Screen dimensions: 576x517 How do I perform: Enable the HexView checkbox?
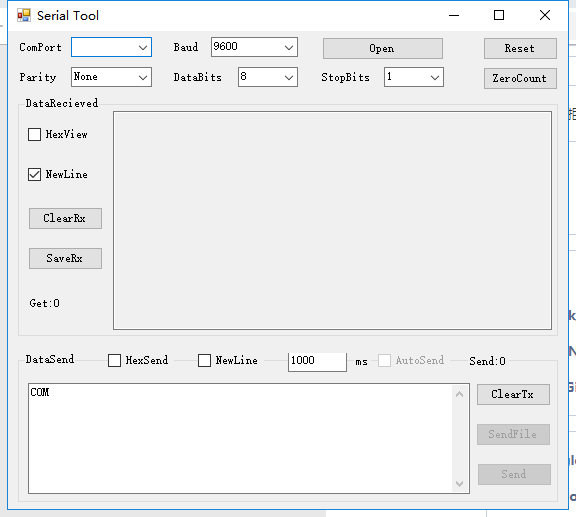(x=35, y=134)
